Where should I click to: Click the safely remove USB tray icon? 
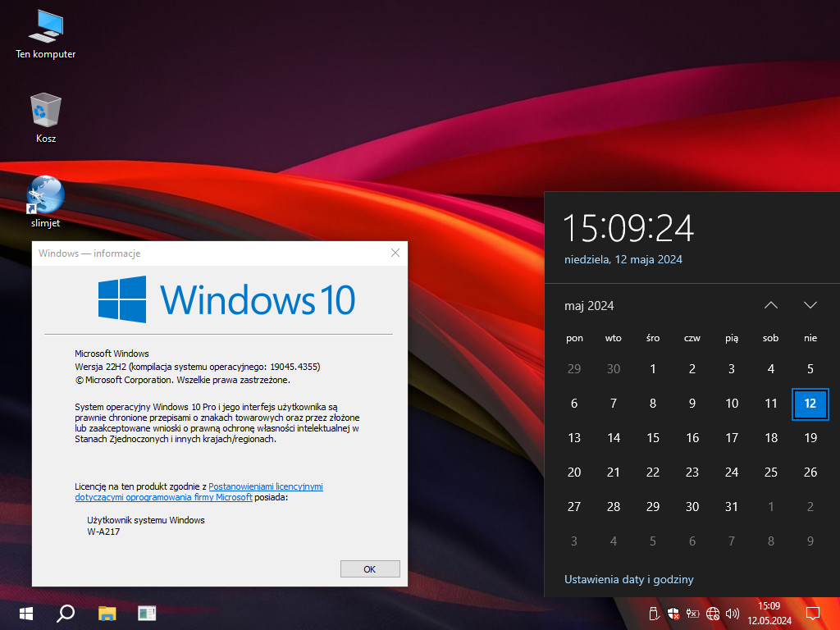[x=654, y=613]
